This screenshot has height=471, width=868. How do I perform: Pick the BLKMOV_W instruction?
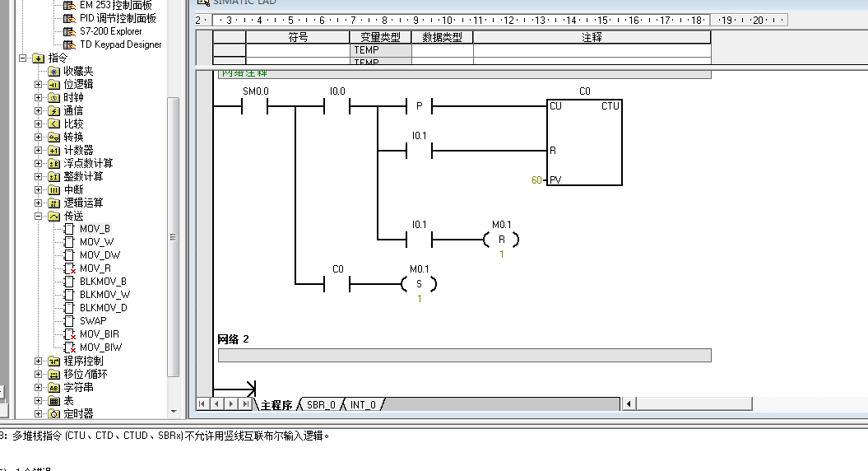click(104, 295)
